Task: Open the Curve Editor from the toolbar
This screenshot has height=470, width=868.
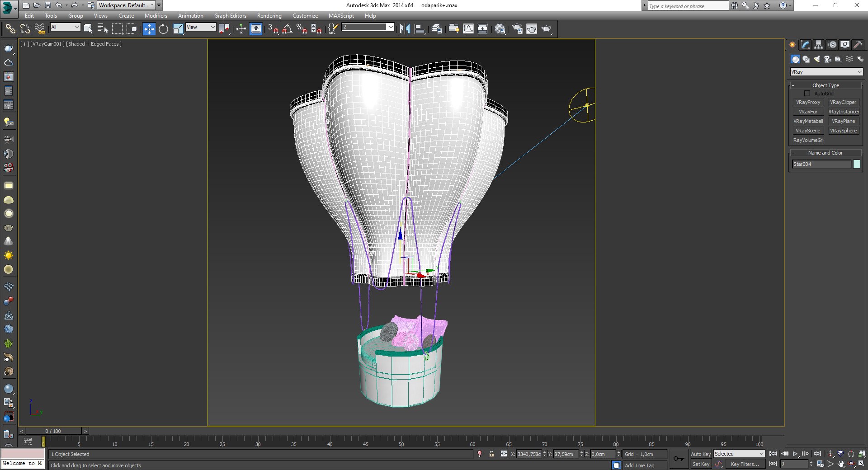Action: tap(468, 29)
